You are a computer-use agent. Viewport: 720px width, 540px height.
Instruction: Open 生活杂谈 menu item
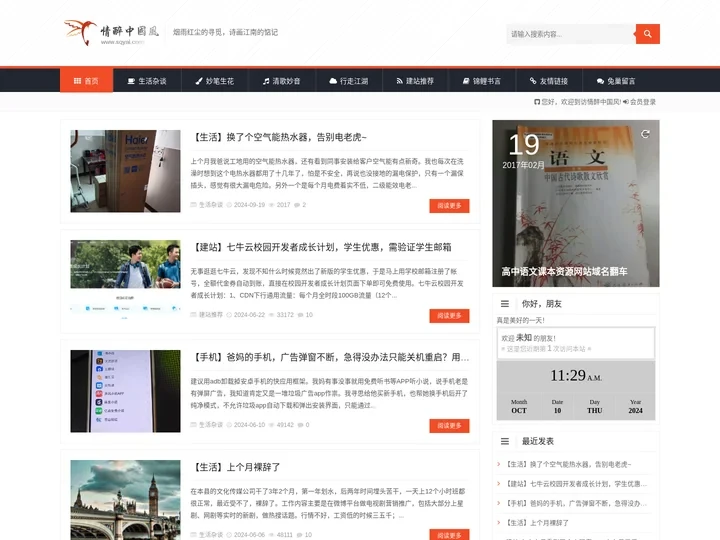147,81
